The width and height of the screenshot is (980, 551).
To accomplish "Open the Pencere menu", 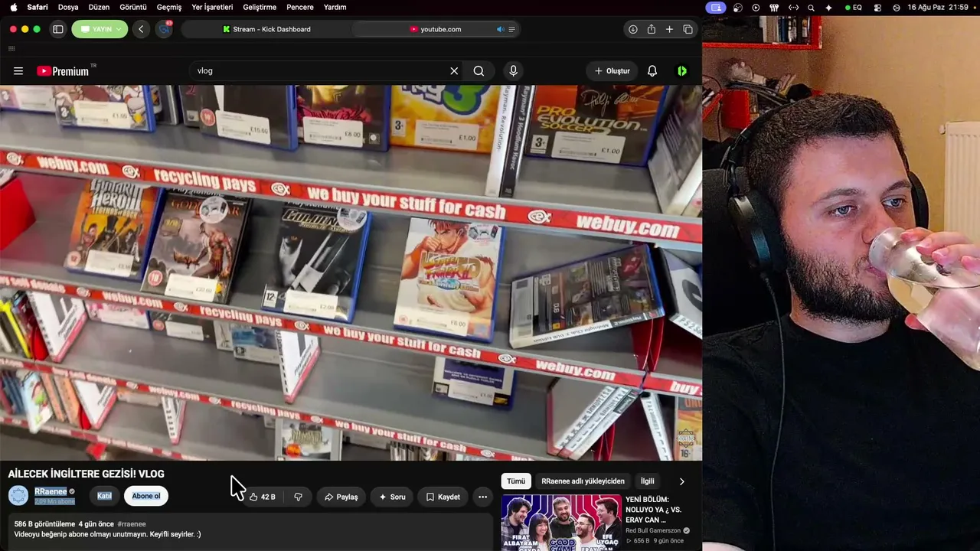I will point(300,7).
